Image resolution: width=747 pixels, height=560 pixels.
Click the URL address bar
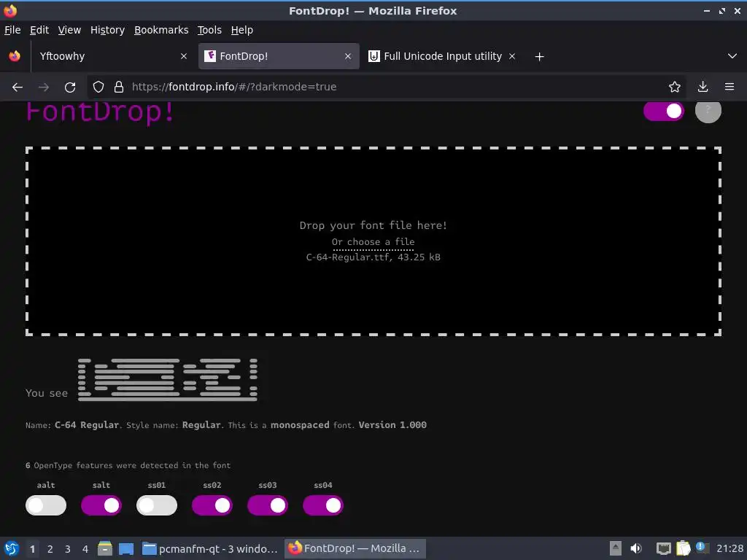pos(386,87)
